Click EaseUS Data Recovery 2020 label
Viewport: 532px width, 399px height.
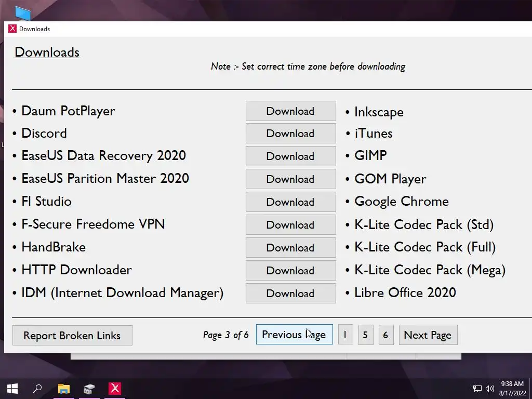103,155
